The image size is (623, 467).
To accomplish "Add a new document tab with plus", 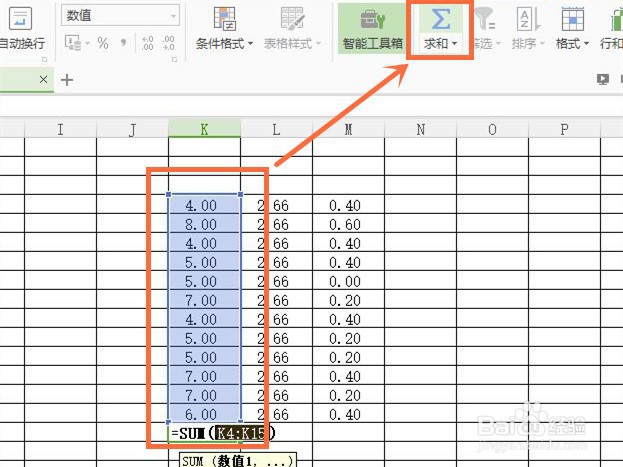I will pyautogui.click(x=67, y=80).
